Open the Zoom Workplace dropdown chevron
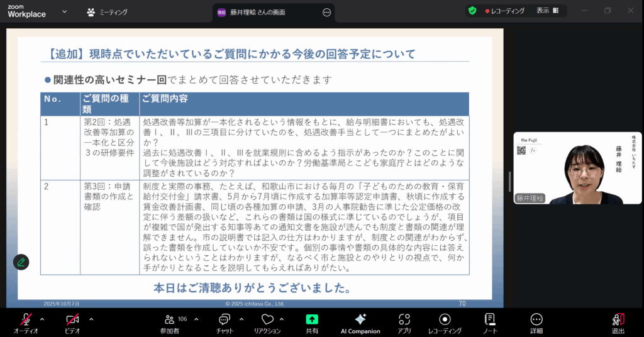 click(x=65, y=12)
